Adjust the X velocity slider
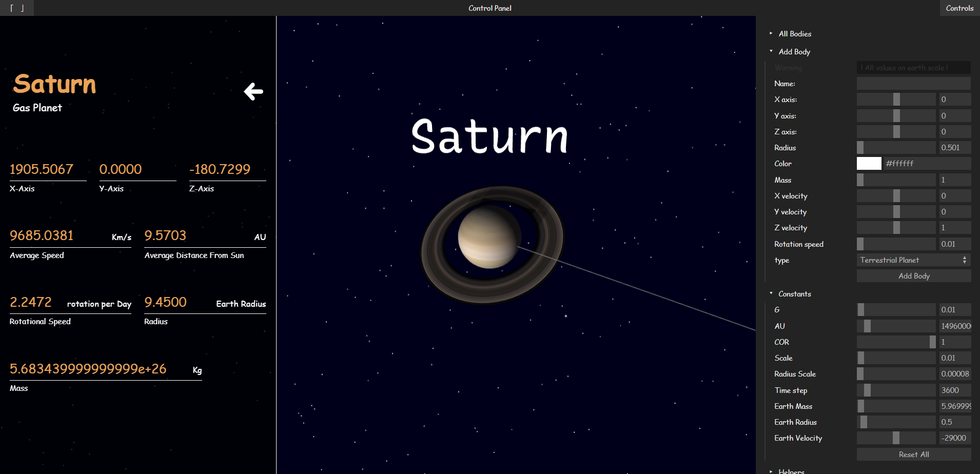The image size is (980, 474). 896,196
